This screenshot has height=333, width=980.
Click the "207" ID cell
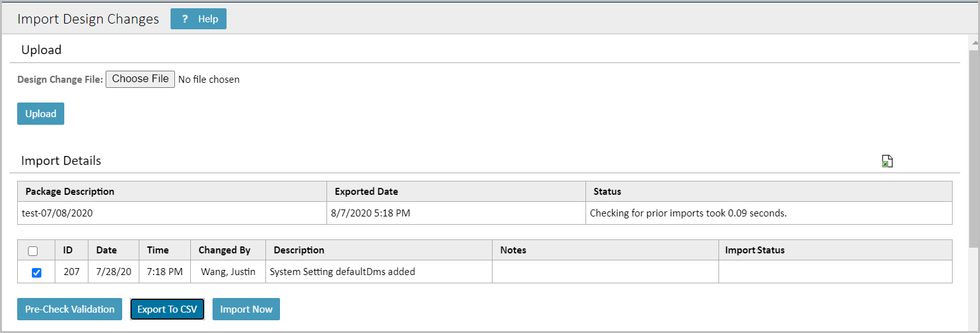click(x=72, y=272)
